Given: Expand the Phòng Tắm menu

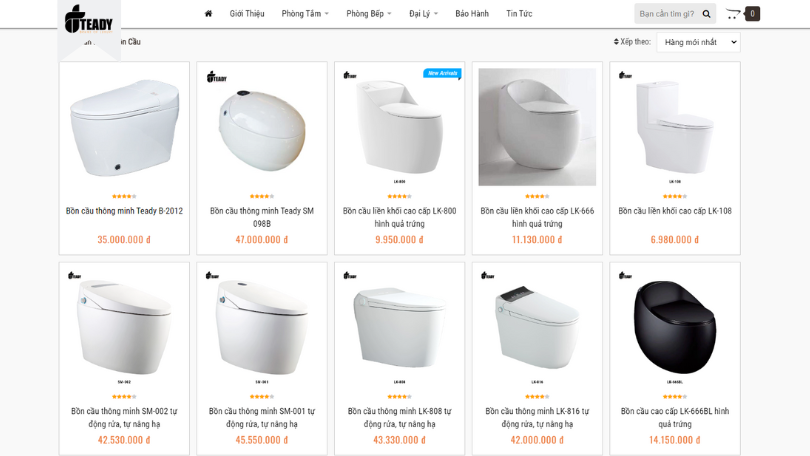Looking at the screenshot, I should click(305, 14).
